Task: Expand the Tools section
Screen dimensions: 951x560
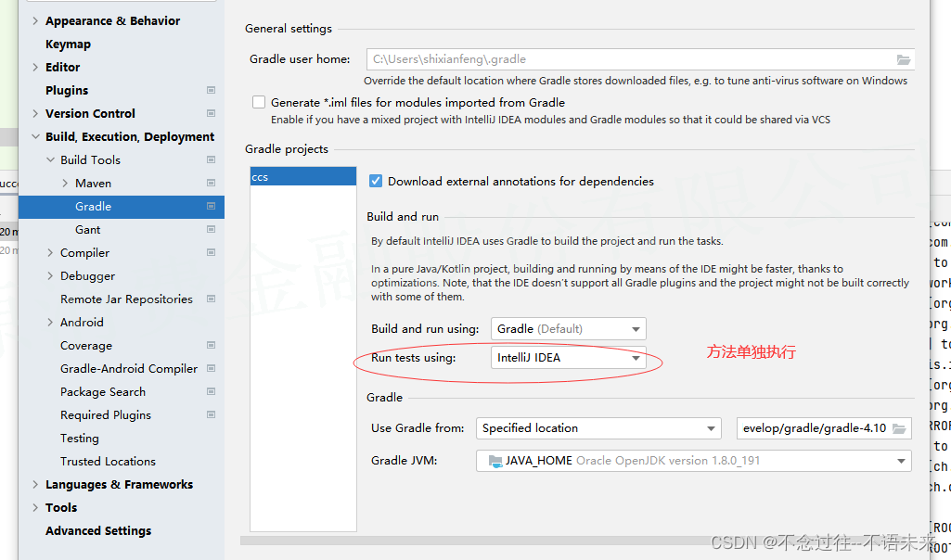Action: pos(35,507)
